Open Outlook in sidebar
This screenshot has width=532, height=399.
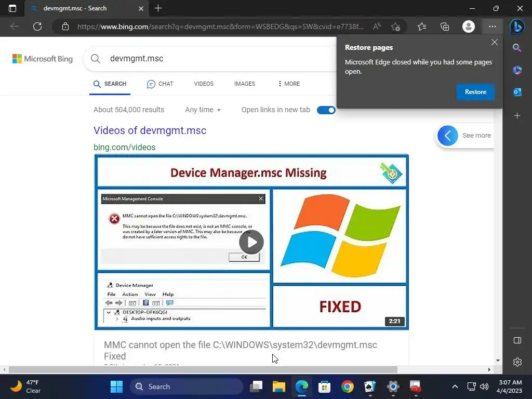(x=517, y=92)
